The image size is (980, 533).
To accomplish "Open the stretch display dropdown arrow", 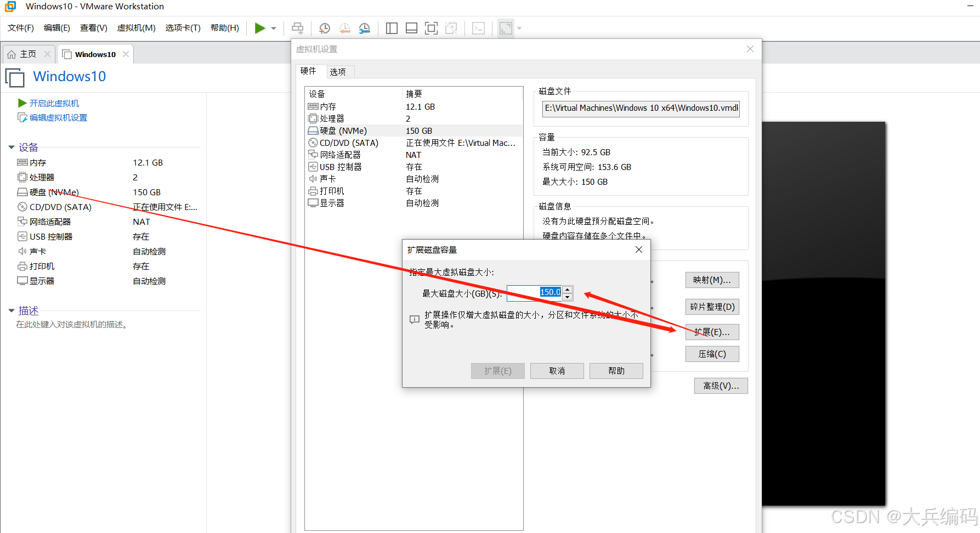I will pos(519,29).
